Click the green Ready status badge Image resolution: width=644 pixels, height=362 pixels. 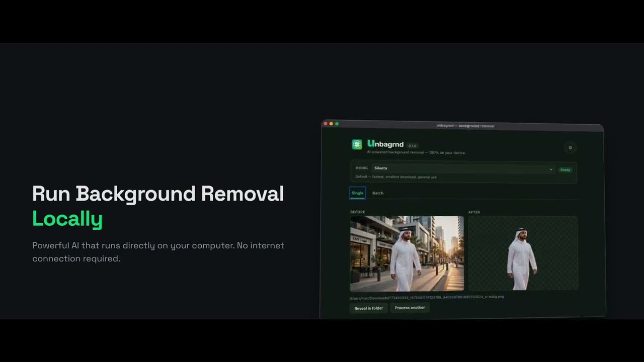[x=566, y=169]
